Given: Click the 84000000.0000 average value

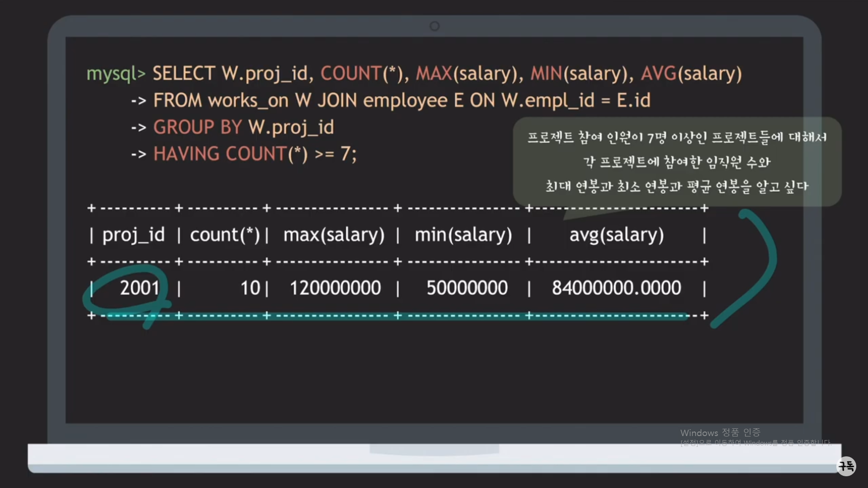Looking at the screenshot, I should [x=616, y=288].
